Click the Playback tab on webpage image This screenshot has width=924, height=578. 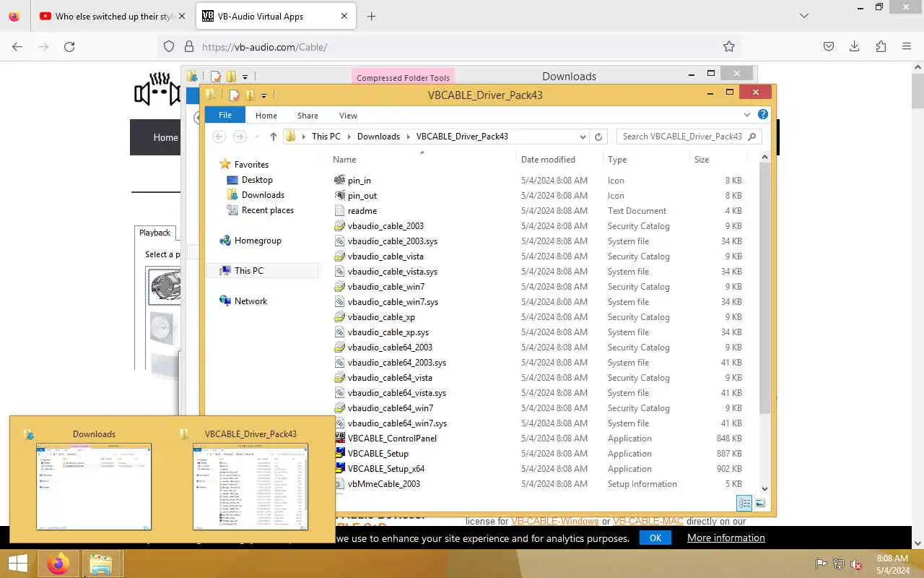(x=154, y=233)
